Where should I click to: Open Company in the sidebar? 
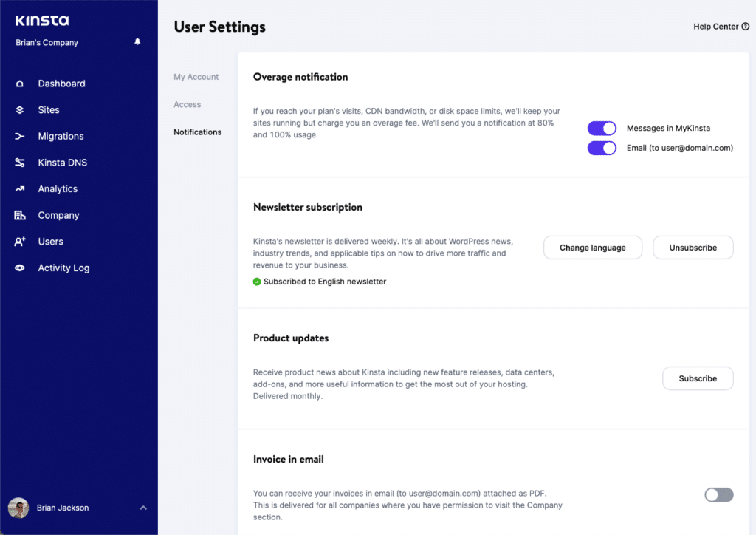point(58,215)
